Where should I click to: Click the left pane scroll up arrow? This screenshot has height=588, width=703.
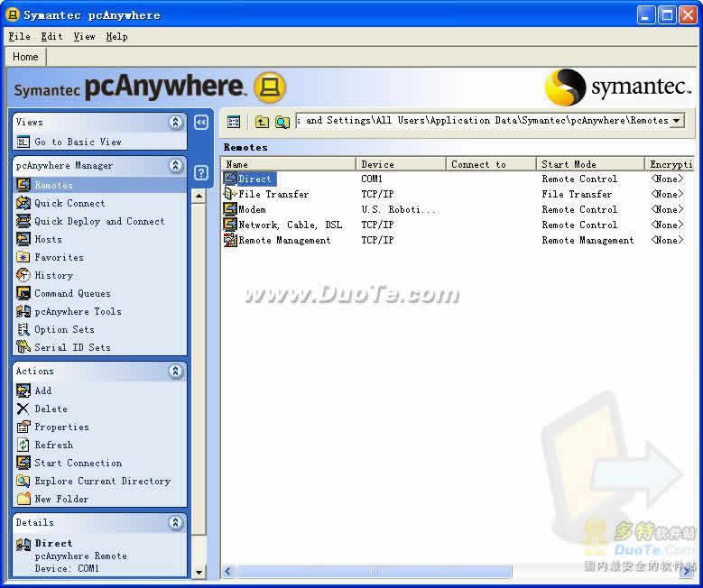coord(199,196)
